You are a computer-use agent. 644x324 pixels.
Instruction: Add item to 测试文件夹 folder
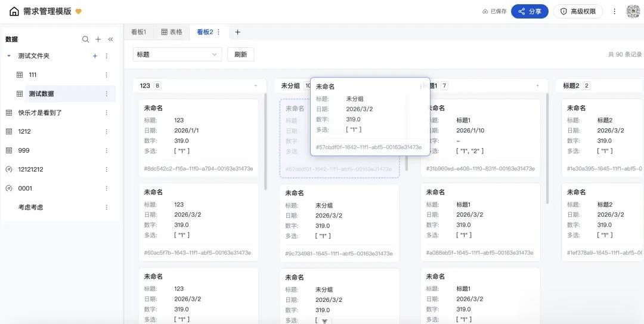click(95, 56)
